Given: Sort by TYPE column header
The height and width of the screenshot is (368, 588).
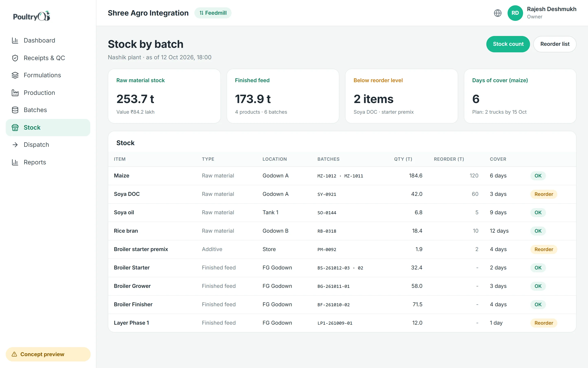Looking at the screenshot, I should click(208, 159).
